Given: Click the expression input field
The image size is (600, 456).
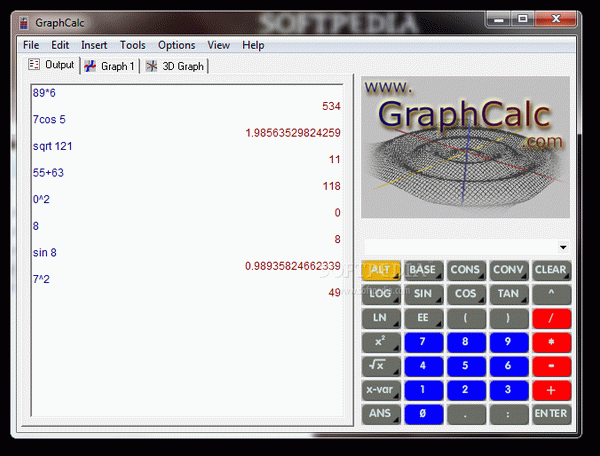Looking at the screenshot, I should click(461, 247).
